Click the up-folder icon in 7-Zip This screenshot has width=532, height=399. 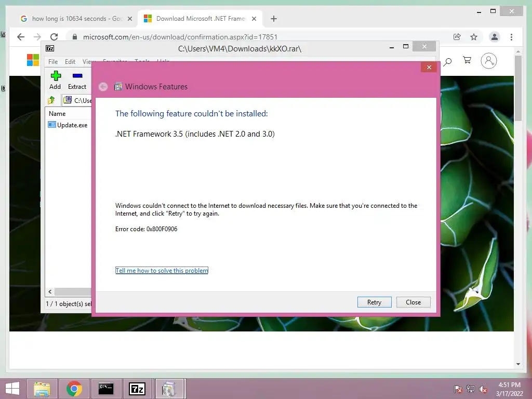(51, 100)
